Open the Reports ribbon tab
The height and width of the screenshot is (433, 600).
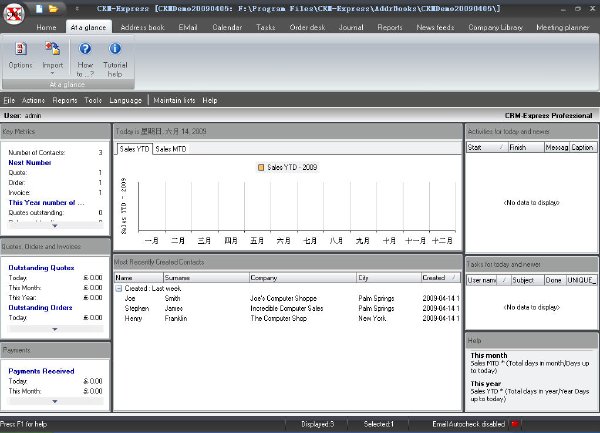coord(390,27)
